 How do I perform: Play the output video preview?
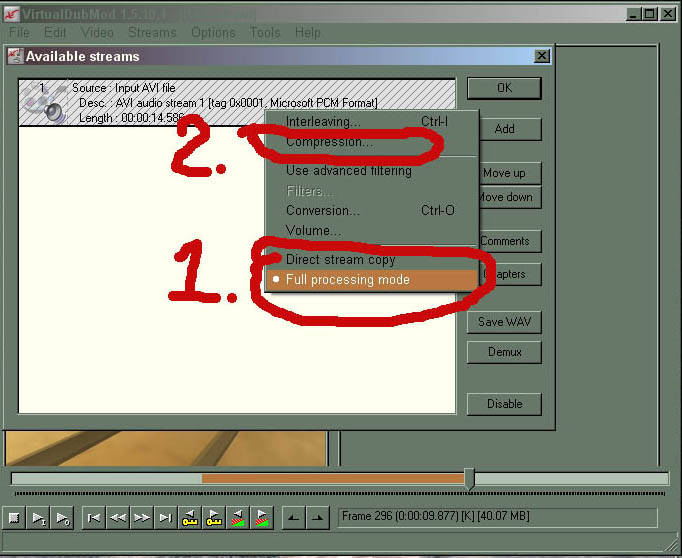62,518
